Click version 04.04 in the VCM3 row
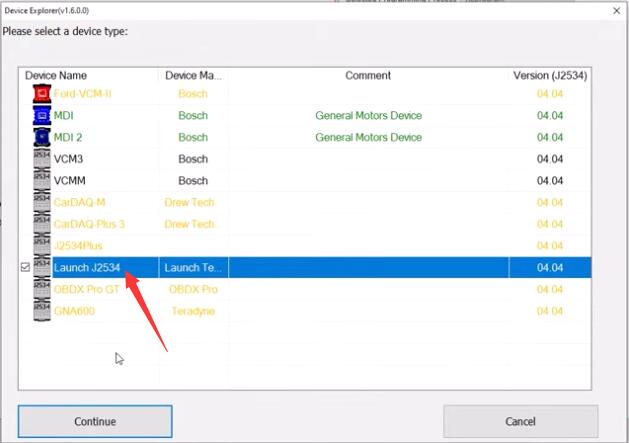This screenshot has height=443, width=629. (550, 159)
